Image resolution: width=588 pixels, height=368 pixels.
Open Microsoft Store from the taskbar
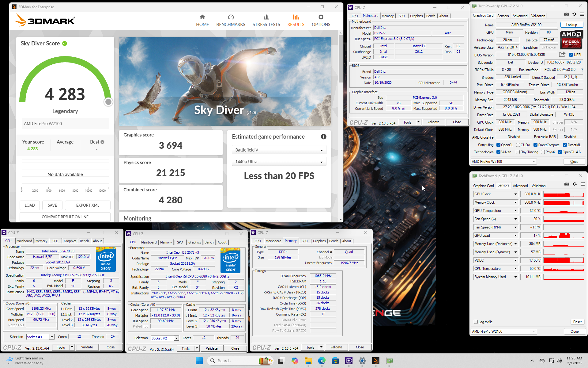point(335,361)
